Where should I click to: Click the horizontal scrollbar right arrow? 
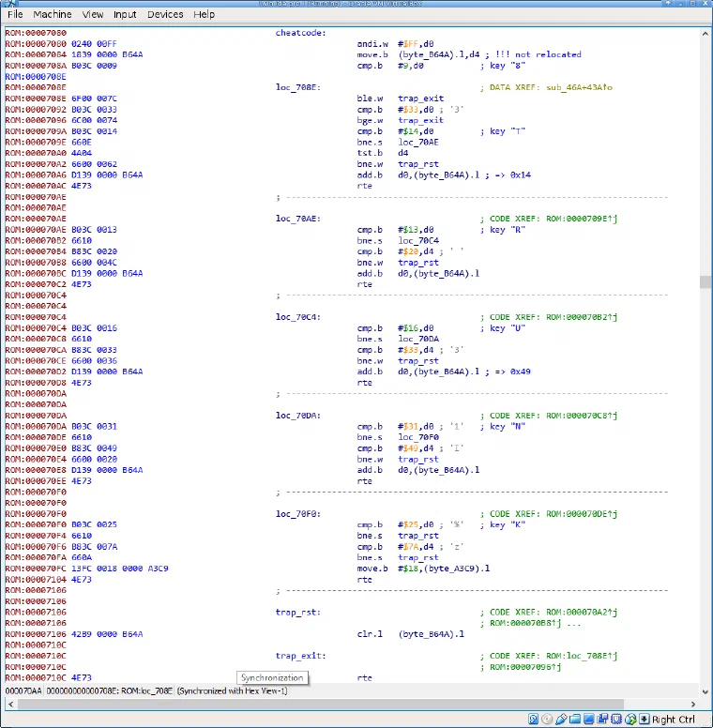click(693, 704)
